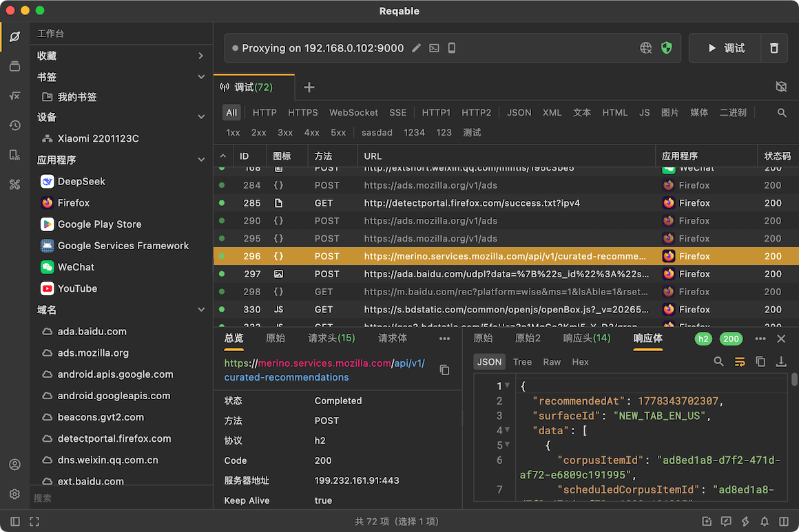Click the response body vertical scrollbar

[x=794, y=380]
